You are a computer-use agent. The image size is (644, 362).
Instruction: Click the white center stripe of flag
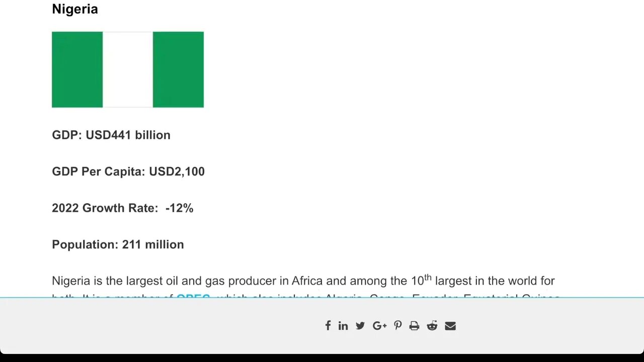click(128, 69)
